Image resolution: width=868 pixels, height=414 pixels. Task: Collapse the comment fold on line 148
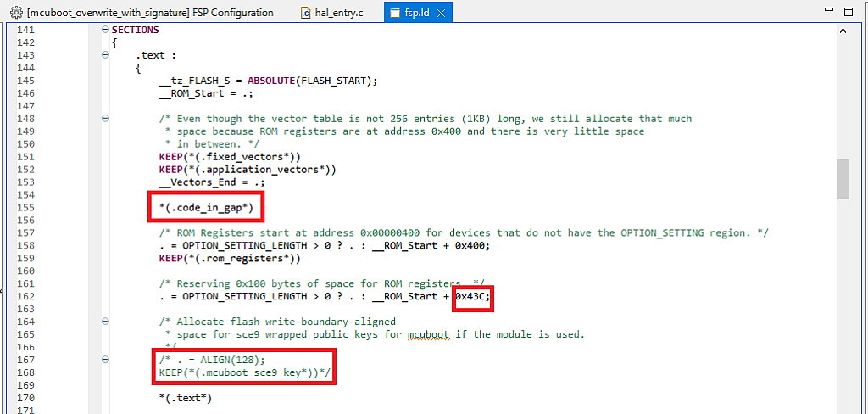click(105, 118)
